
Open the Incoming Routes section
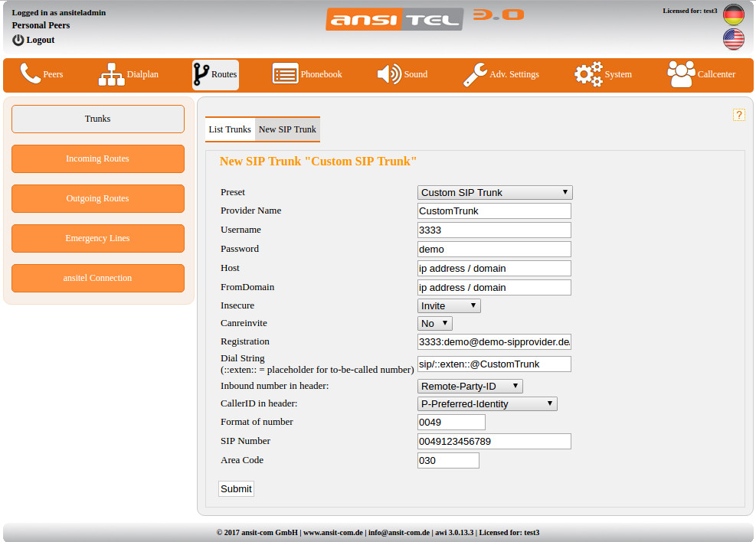97,158
